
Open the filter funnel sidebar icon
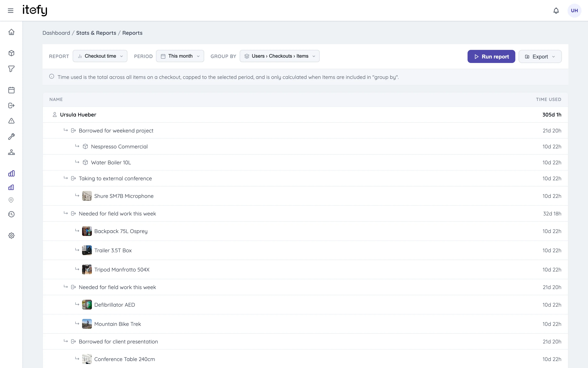(11, 69)
